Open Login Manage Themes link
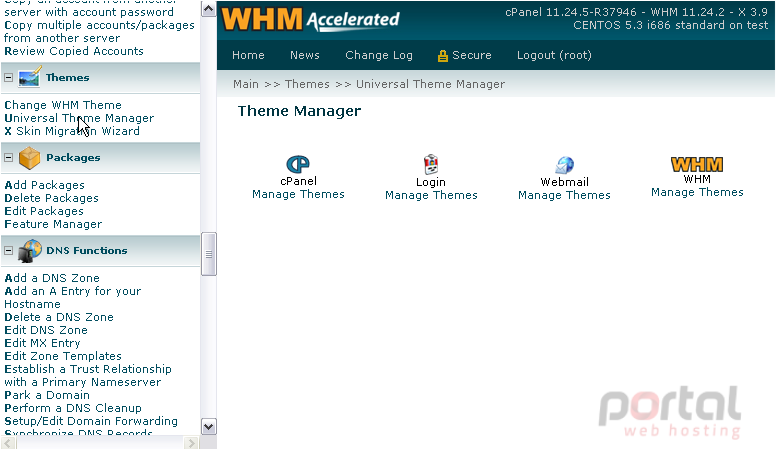The width and height of the screenshot is (776, 450). pos(431,195)
